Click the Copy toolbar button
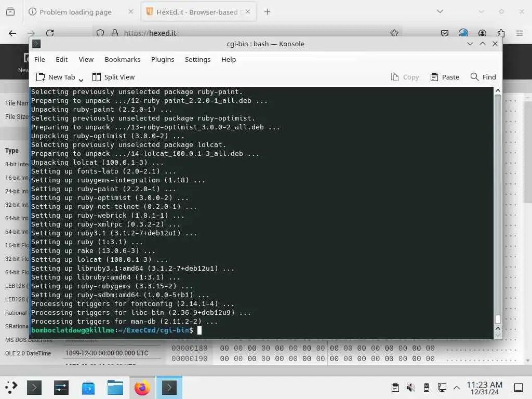Screen dimensions: 532x399 405,77
